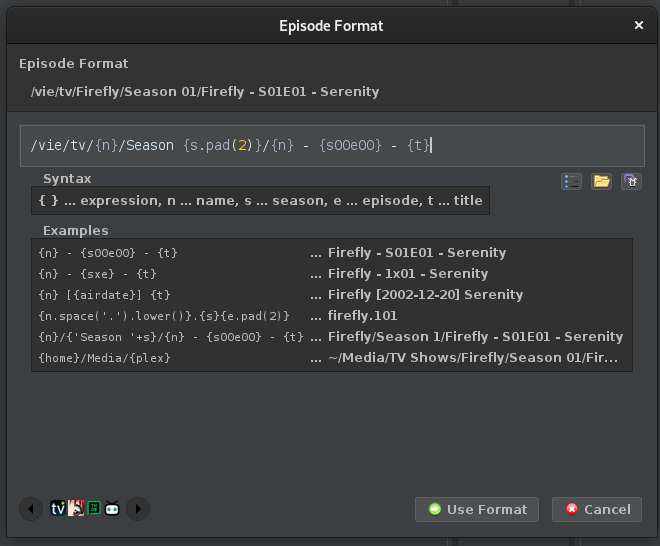The image size is (660, 546).
Task: Click the yellow open-folder icon
Action: pyautogui.click(x=601, y=181)
